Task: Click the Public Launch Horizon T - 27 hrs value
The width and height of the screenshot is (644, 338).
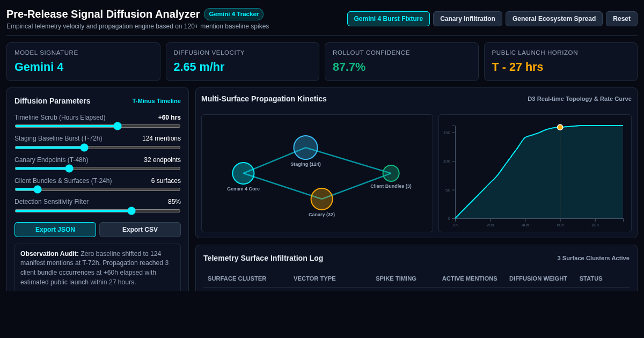Action: click(x=517, y=67)
